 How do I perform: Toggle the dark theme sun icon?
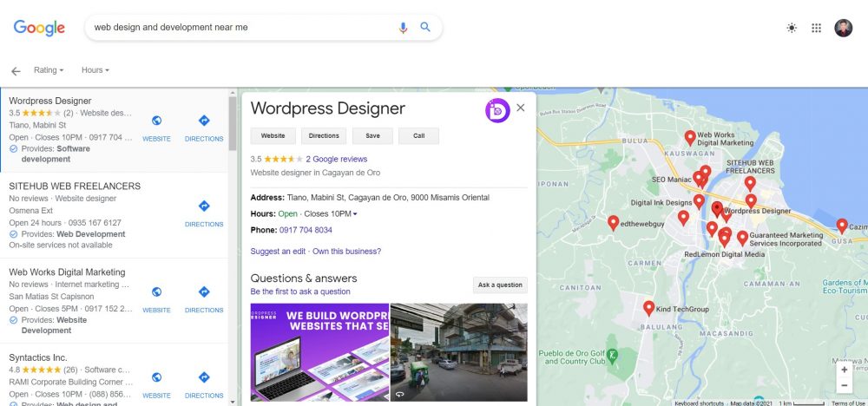pos(792,28)
